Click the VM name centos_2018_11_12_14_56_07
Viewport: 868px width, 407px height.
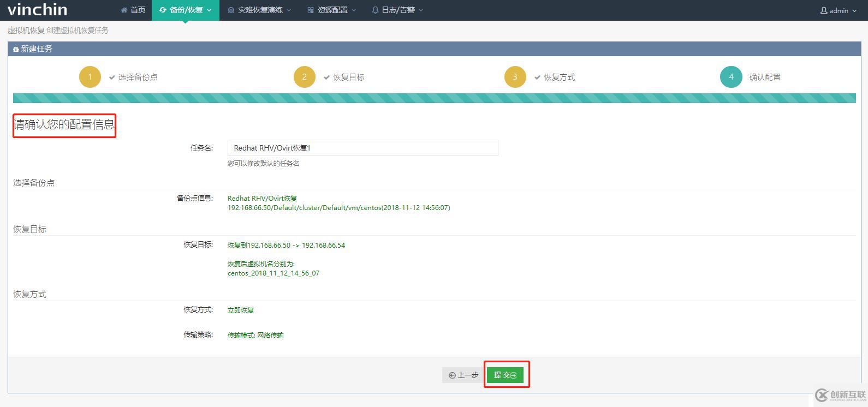(x=274, y=273)
